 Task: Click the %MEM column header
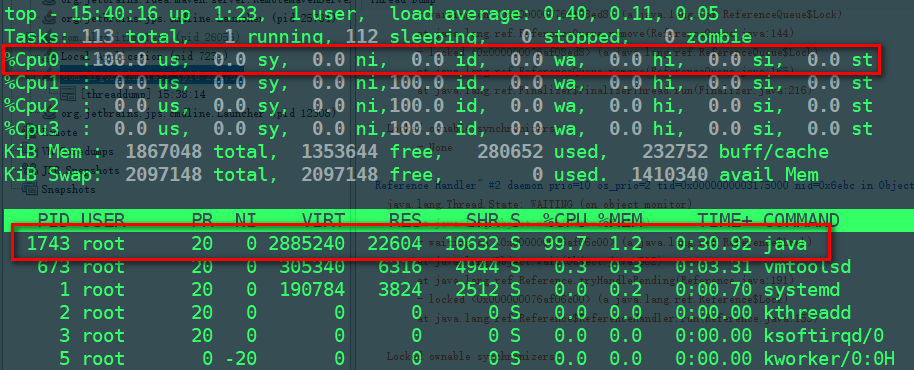pos(620,221)
